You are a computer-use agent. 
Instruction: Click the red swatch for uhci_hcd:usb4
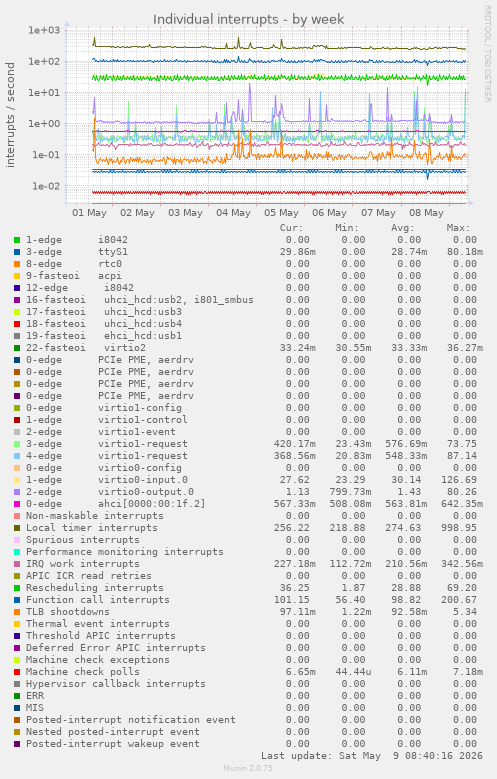click(17, 324)
